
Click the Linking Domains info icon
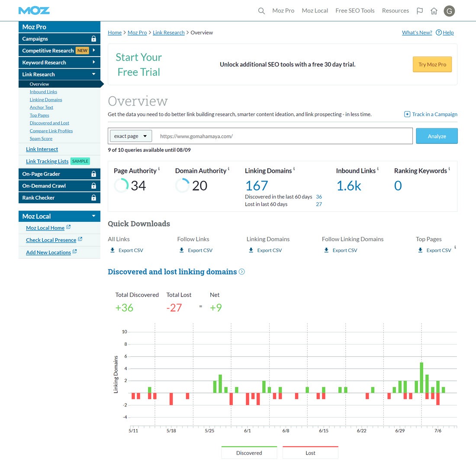(294, 169)
